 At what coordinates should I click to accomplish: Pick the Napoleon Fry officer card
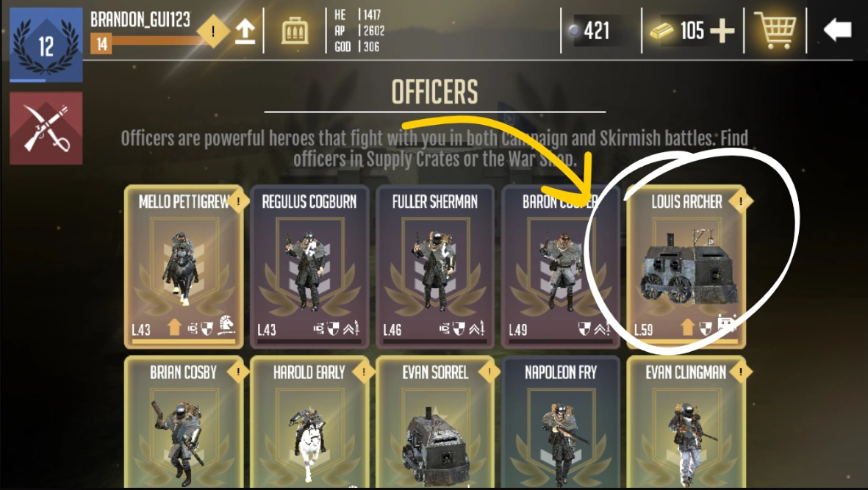(x=560, y=422)
